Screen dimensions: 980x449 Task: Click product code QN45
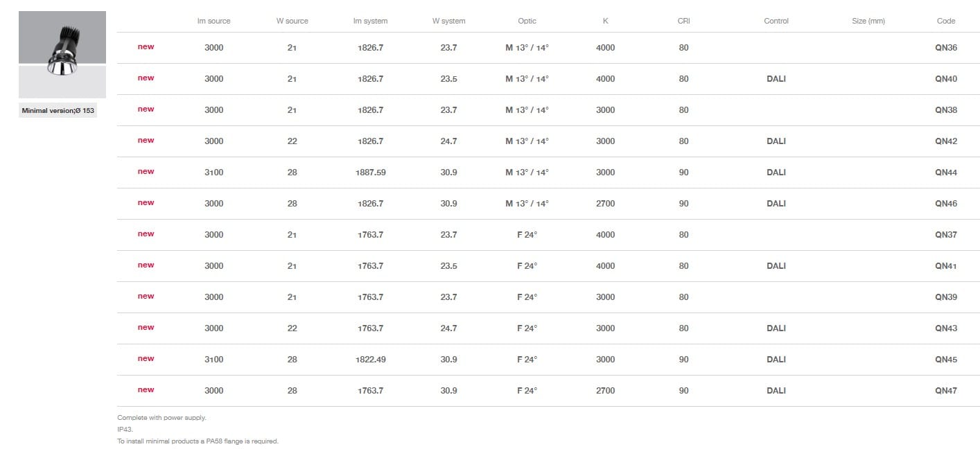pos(945,360)
